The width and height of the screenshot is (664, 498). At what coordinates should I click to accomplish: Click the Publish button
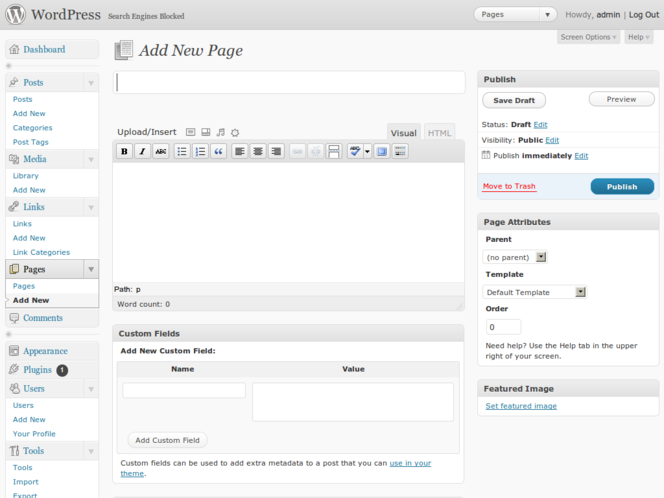pyautogui.click(x=622, y=186)
